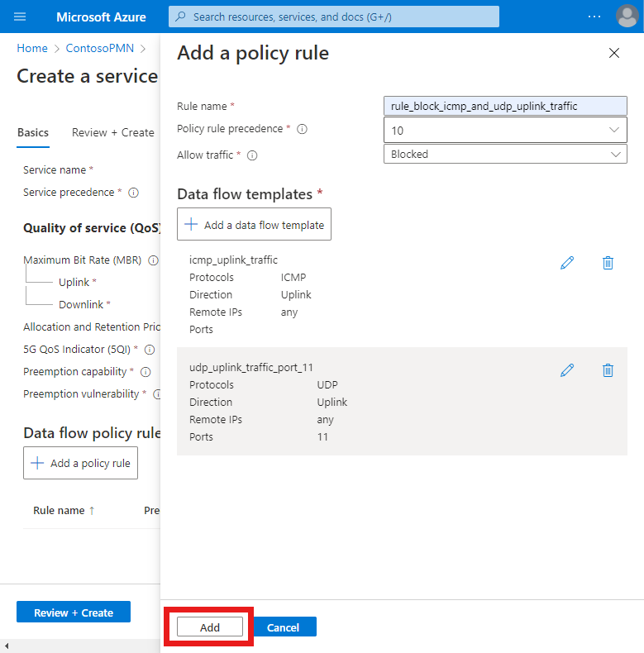
Task: Open the Azure hamburger portal menu
Action: click(20, 17)
